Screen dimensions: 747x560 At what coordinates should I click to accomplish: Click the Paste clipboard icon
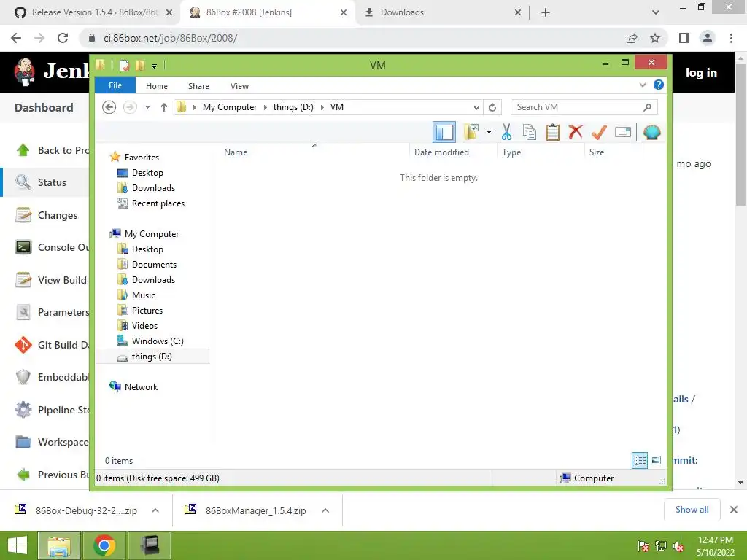coord(553,132)
